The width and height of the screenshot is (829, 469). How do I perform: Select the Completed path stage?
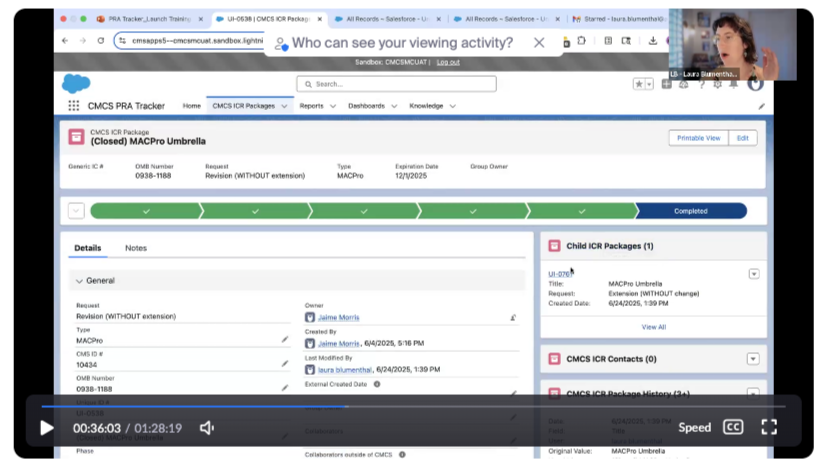point(690,211)
